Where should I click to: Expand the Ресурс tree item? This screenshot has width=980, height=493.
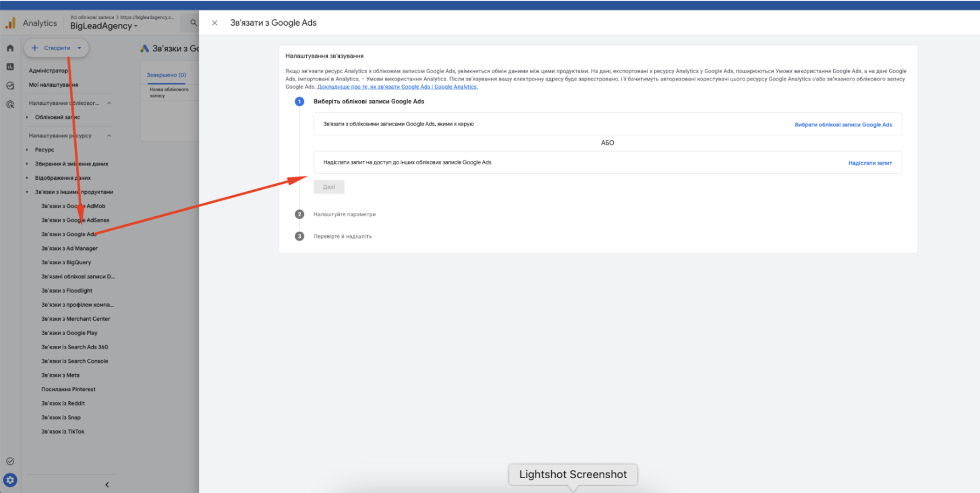pos(27,149)
